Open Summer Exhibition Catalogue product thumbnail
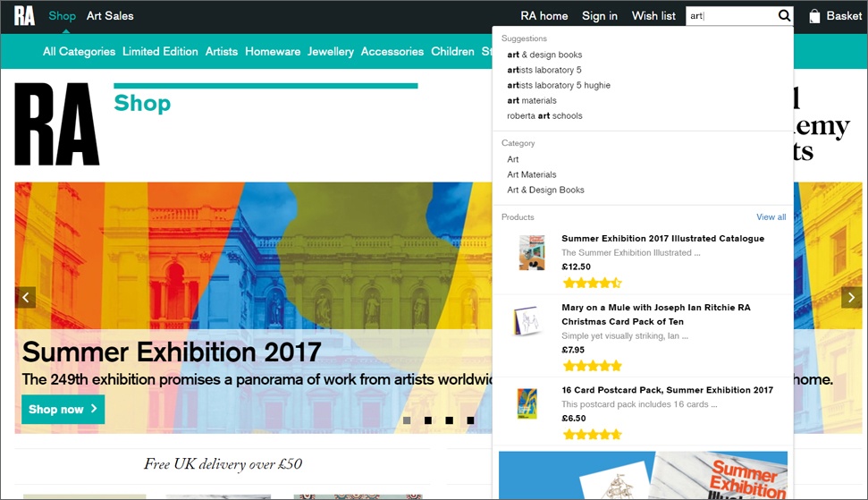868x500 pixels. (x=531, y=252)
